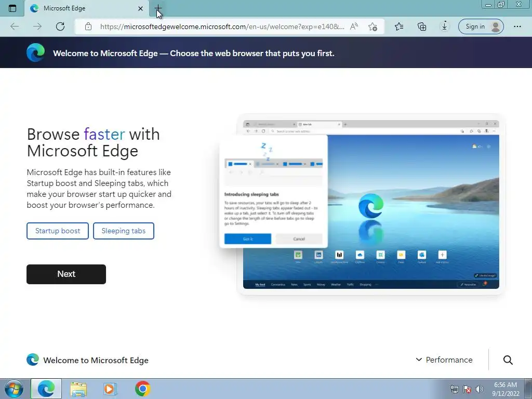Viewport: 532px width, 399px height.
Task: Open Read aloud feature
Action: click(354, 26)
